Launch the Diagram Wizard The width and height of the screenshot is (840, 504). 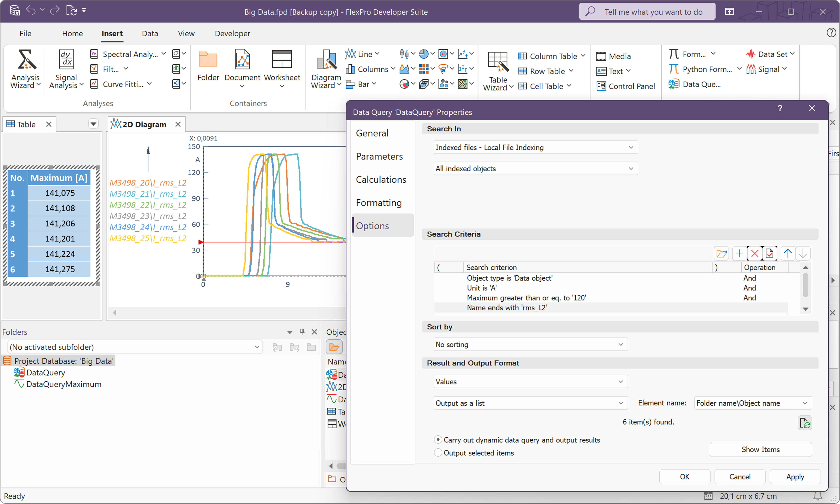tap(326, 70)
